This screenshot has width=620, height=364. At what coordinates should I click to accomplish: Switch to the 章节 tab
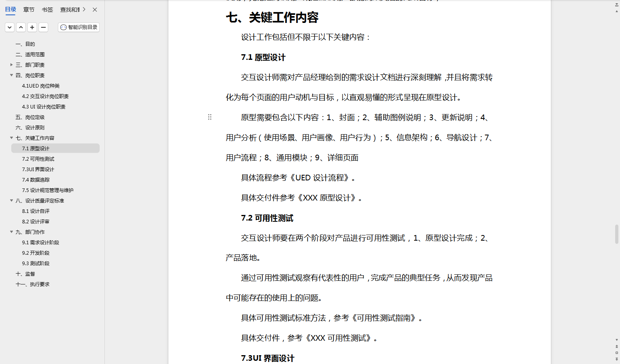point(29,10)
